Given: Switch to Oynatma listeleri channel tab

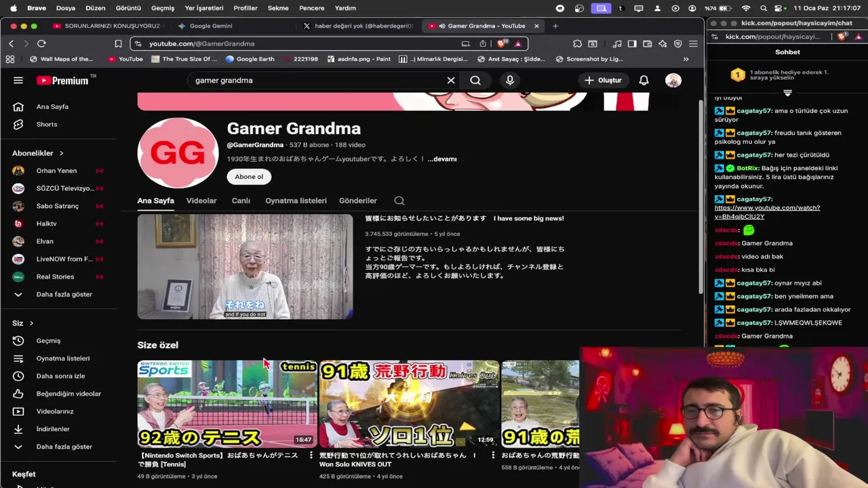Looking at the screenshot, I should tap(296, 201).
